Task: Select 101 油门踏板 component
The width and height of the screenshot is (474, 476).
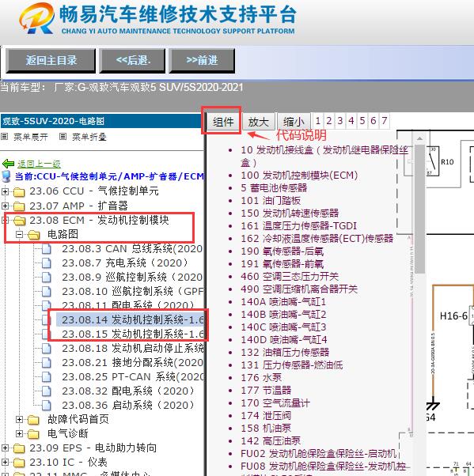Action: [271, 201]
